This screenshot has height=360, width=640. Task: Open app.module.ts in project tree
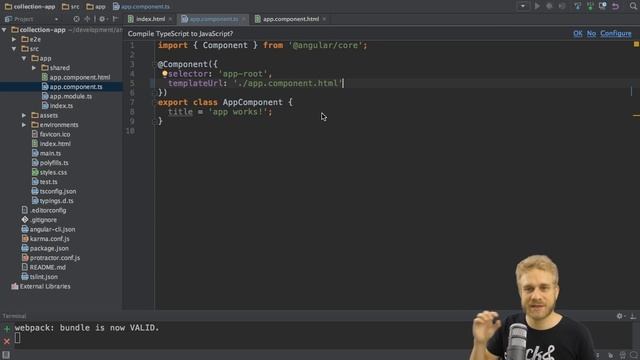click(x=71, y=96)
